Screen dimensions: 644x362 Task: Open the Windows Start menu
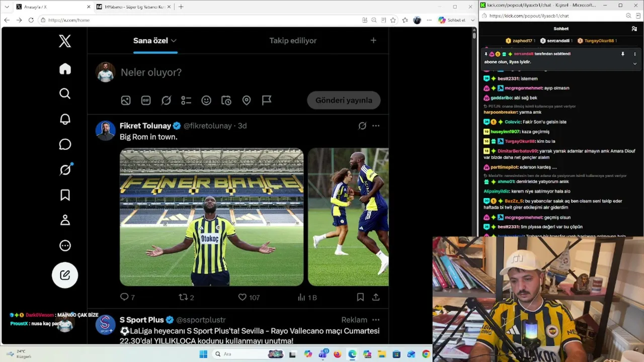pyautogui.click(x=203, y=354)
